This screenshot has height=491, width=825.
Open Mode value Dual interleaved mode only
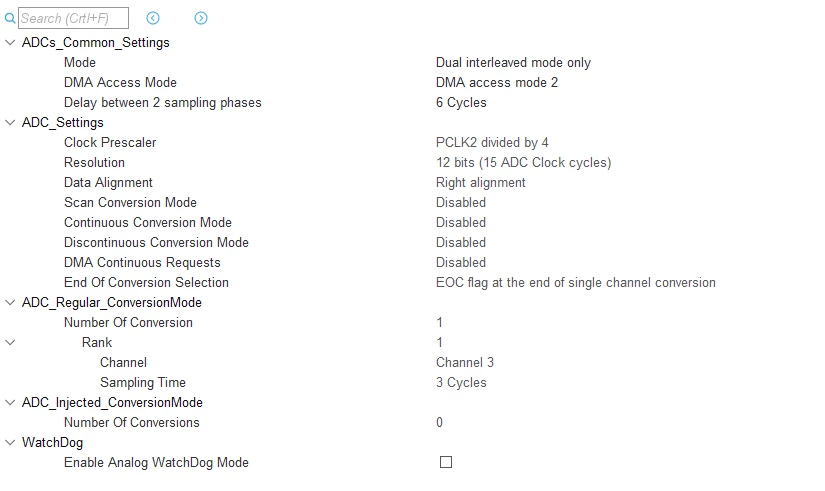point(513,63)
